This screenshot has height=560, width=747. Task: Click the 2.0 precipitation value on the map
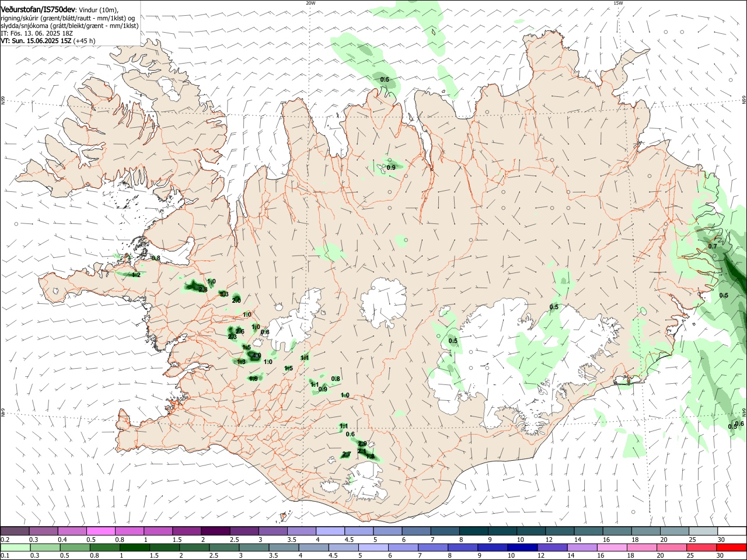coord(236,300)
